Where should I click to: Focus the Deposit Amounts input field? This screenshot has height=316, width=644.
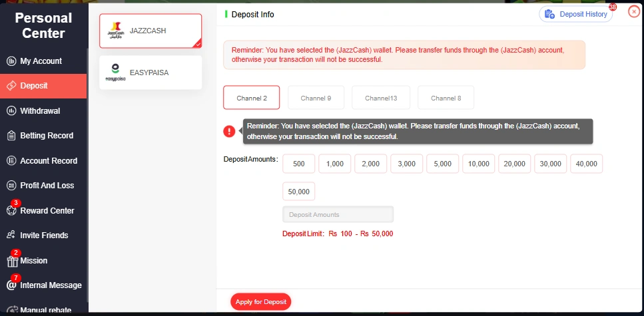338,214
